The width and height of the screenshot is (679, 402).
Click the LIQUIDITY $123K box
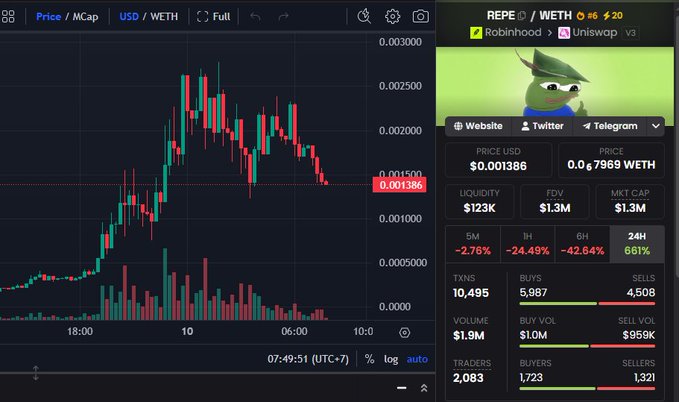[x=479, y=201]
